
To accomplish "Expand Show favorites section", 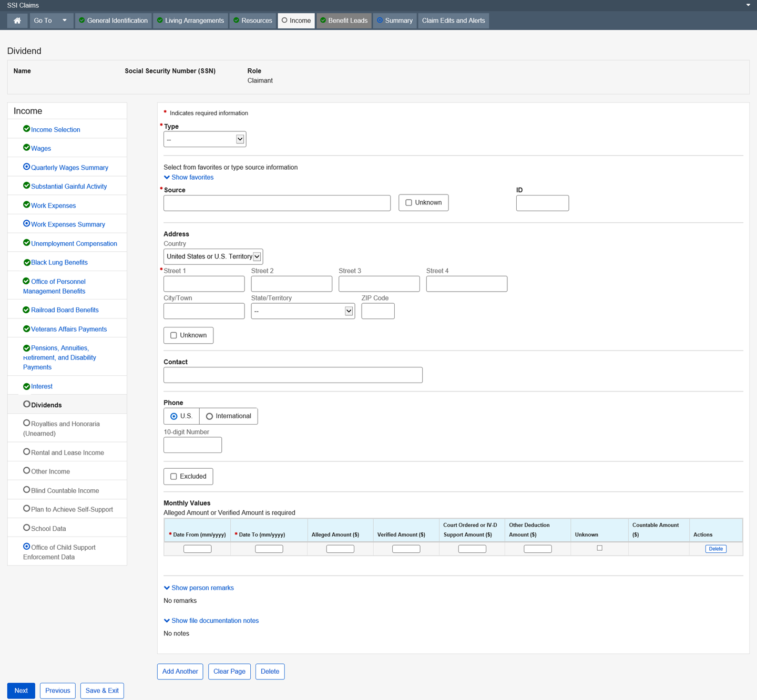I will point(189,177).
